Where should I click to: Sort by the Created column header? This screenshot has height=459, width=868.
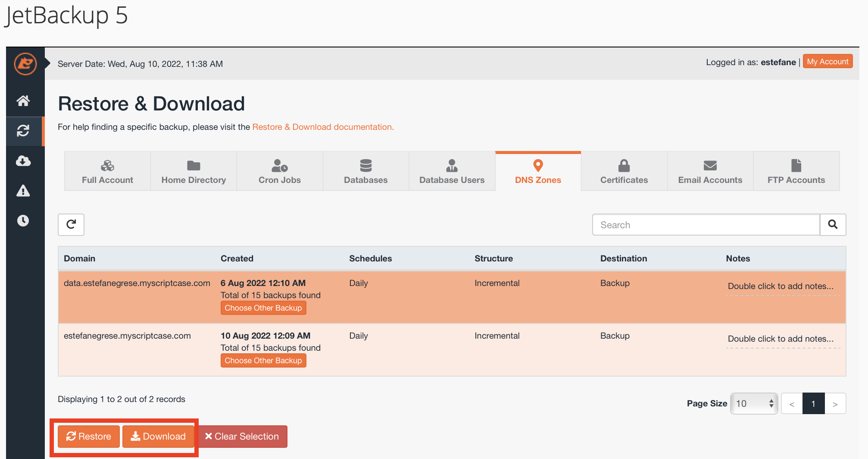pos(237,258)
